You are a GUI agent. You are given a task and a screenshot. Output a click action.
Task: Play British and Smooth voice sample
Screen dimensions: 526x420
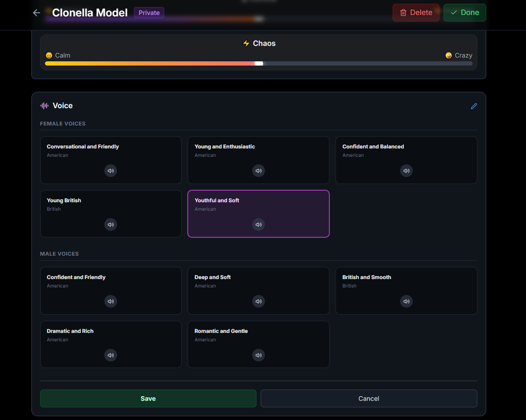click(406, 302)
